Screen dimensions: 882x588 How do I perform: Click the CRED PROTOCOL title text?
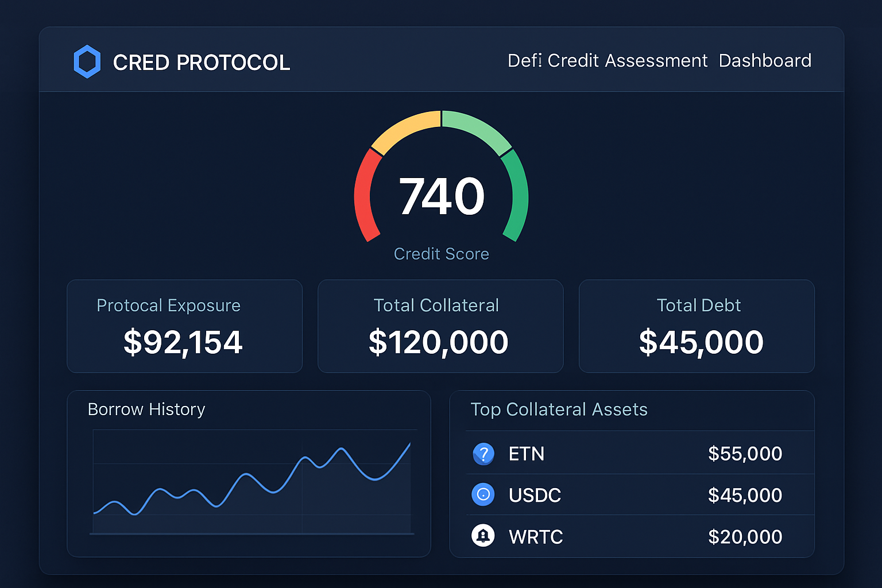click(x=202, y=62)
